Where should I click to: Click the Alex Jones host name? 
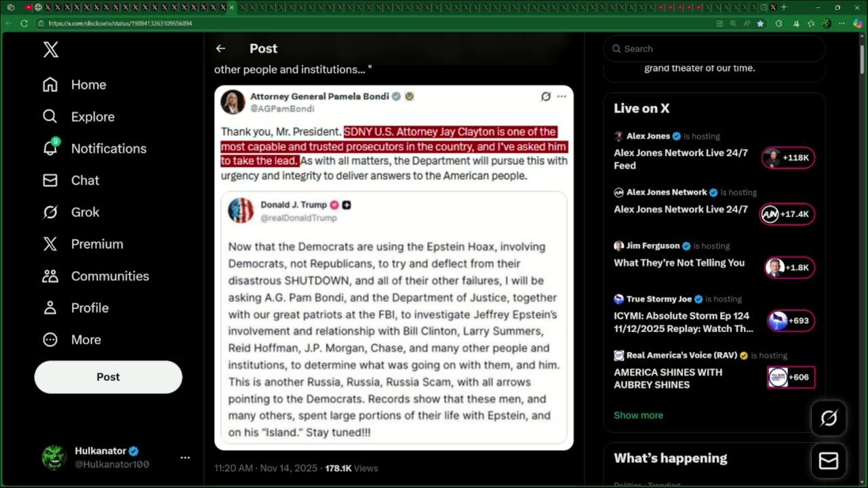pyautogui.click(x=648, y=136)
